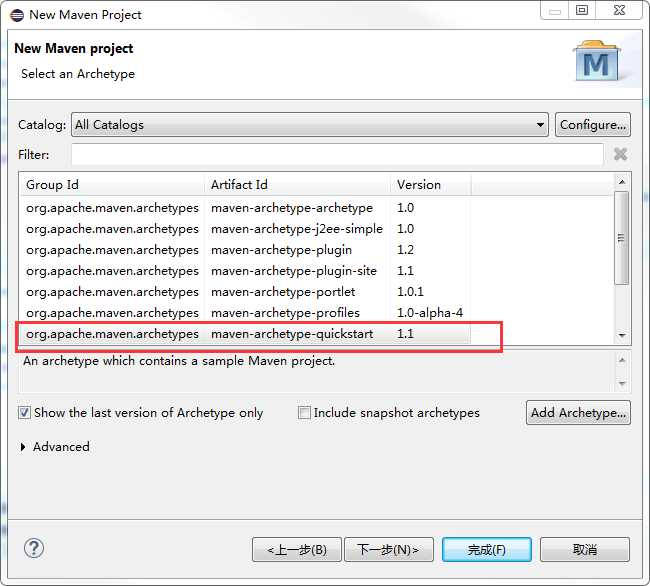Click the help question mark icon
650x586 pixels.
click(34, 548)
